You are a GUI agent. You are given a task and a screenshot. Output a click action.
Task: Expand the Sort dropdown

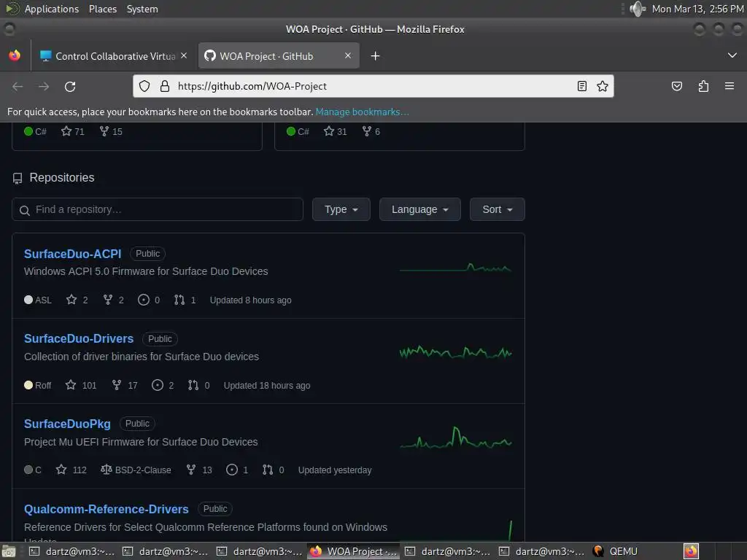[x=497, y=209]
